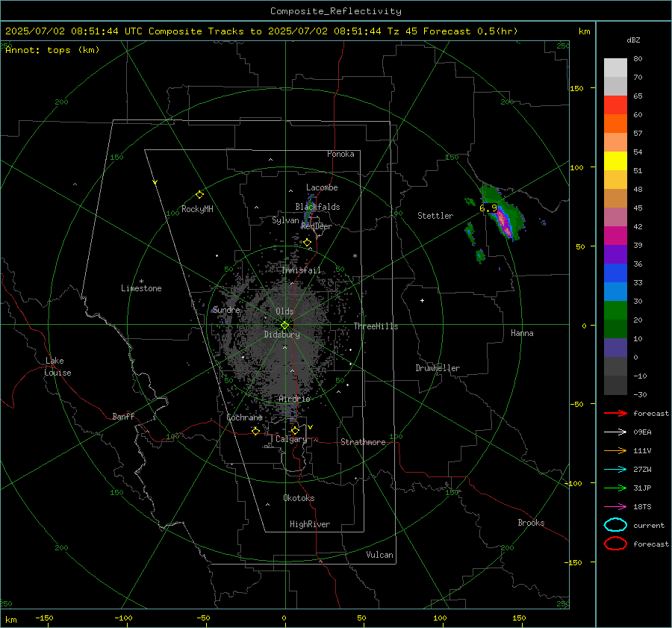
Task: Click the Sundre city label
Action: tap(226, 310)
